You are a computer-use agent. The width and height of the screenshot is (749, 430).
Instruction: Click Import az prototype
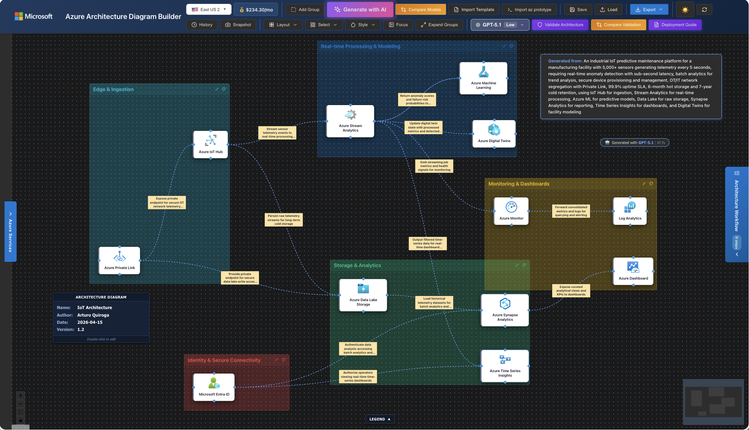click(x=529, y=10)
